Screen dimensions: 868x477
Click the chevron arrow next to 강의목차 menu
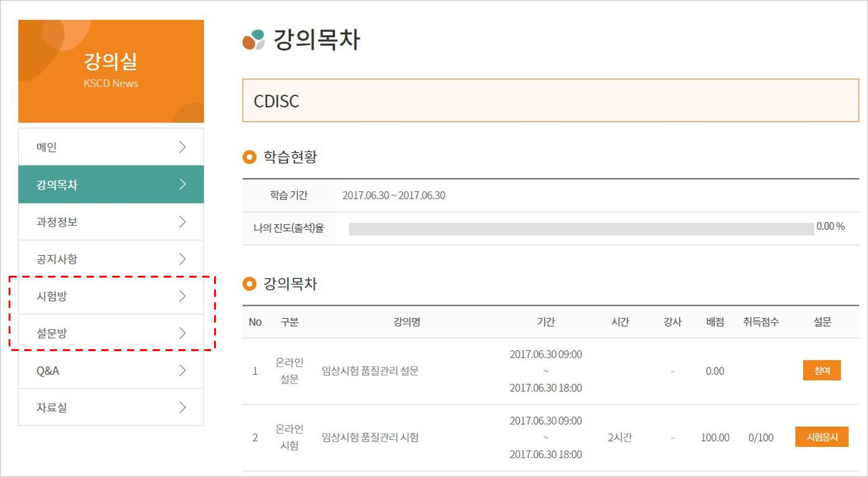click(x=182, y=184)
